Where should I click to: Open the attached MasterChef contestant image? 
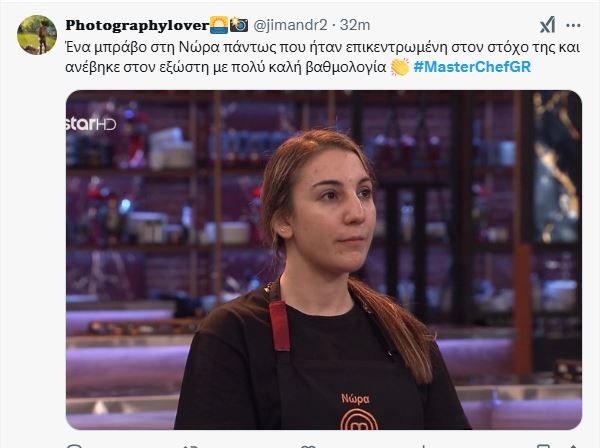324,260
